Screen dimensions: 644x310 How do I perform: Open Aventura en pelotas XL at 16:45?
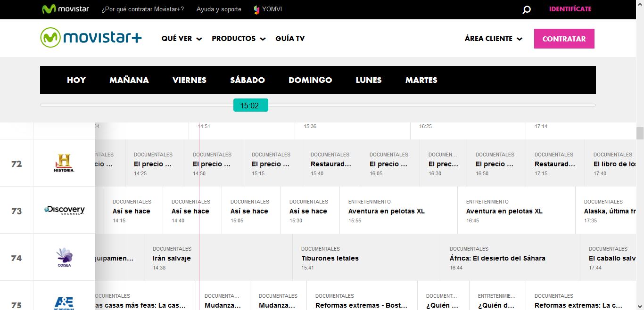516,210
